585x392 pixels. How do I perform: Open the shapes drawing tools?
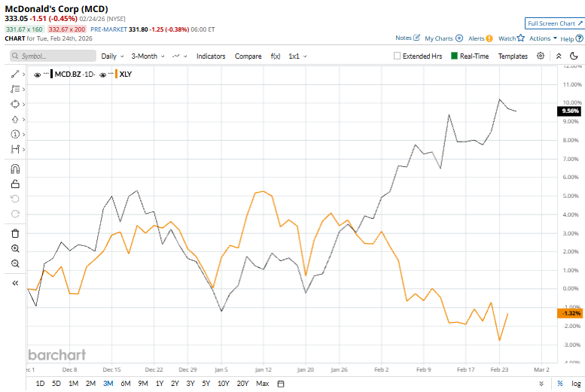tap(15, 104)
